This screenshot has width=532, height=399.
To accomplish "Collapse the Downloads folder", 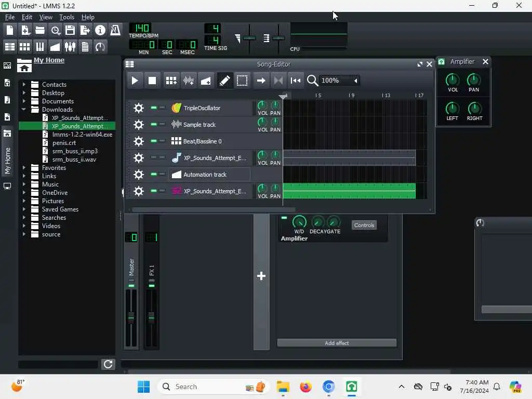I will pyautogui.click(x=24, y=109).
